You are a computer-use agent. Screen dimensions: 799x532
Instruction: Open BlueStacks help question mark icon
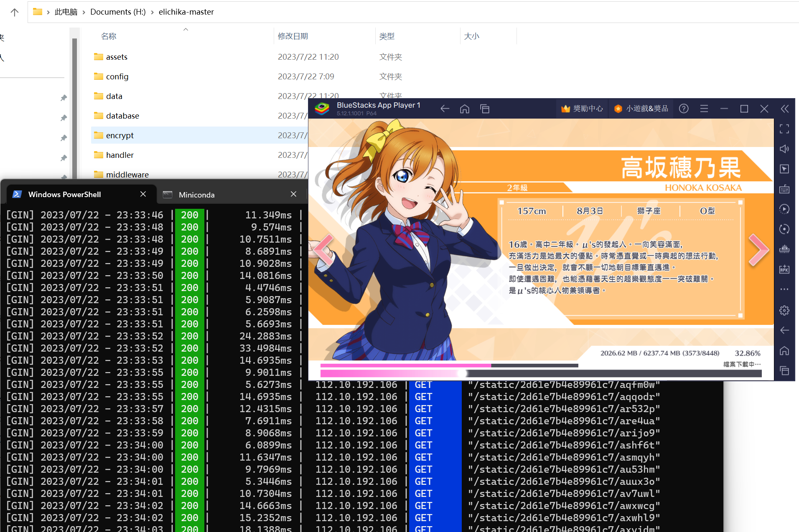[x=684, y=109]
